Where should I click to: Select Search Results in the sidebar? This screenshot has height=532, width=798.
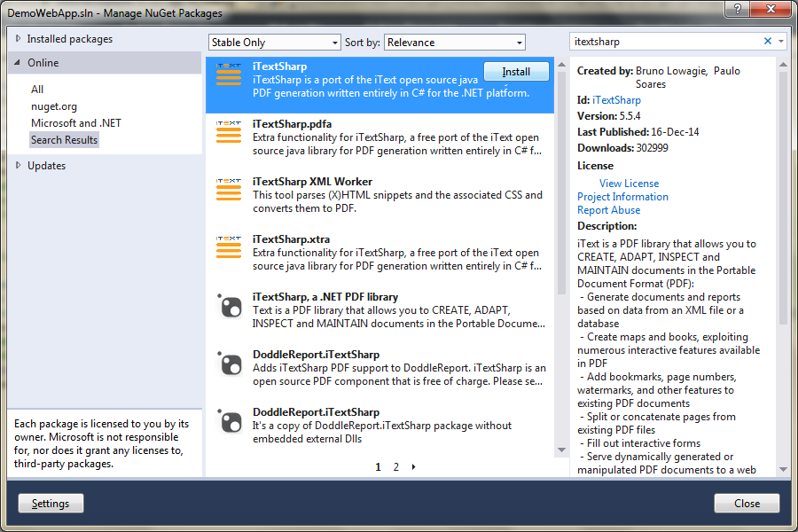pos(64,140)
